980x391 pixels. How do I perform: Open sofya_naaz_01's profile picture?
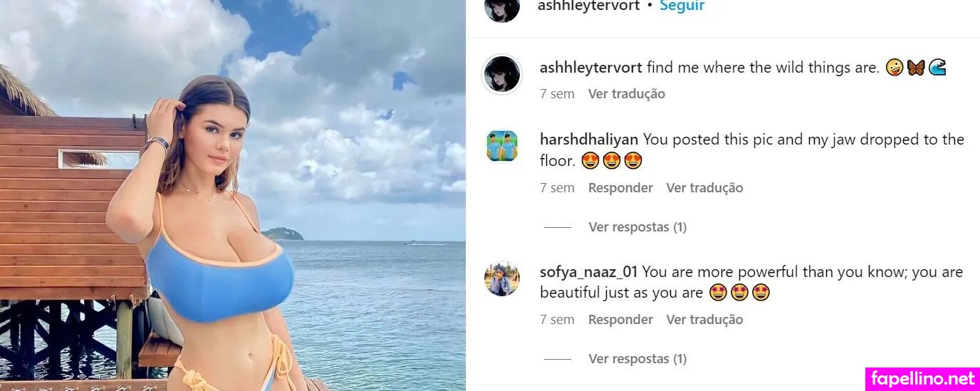[502, 278]
